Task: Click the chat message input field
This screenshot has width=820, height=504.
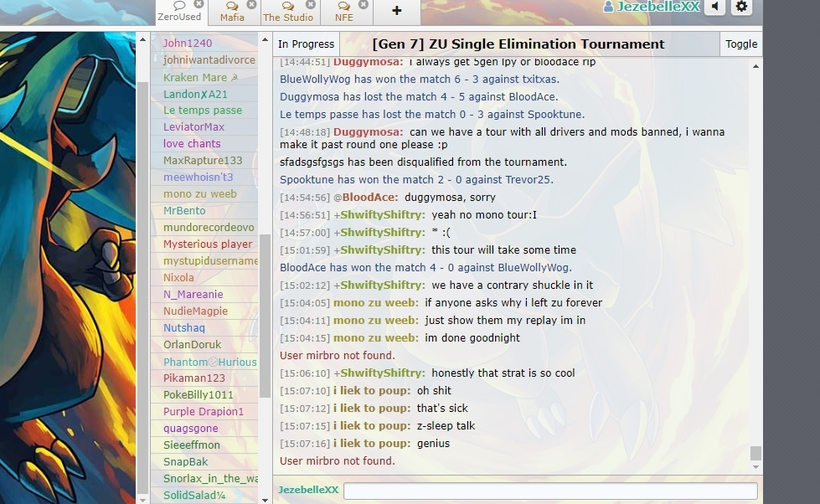Action: (549, 491)
